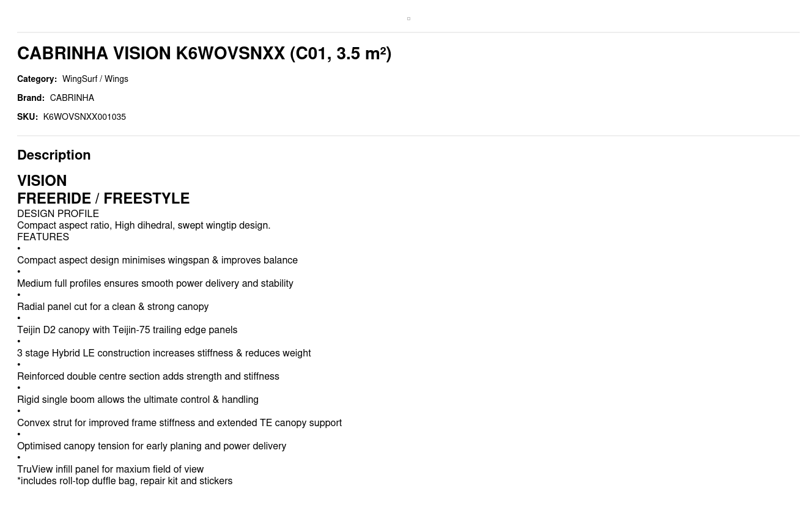Click the Description heading

click(54, 155)
